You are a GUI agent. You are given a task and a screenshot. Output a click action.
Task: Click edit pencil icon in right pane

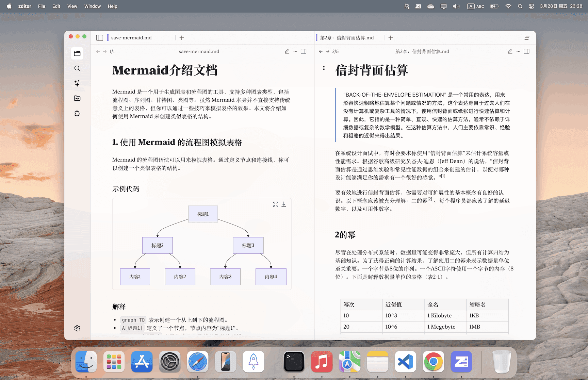pyautogui.click(x=510, y=51)
